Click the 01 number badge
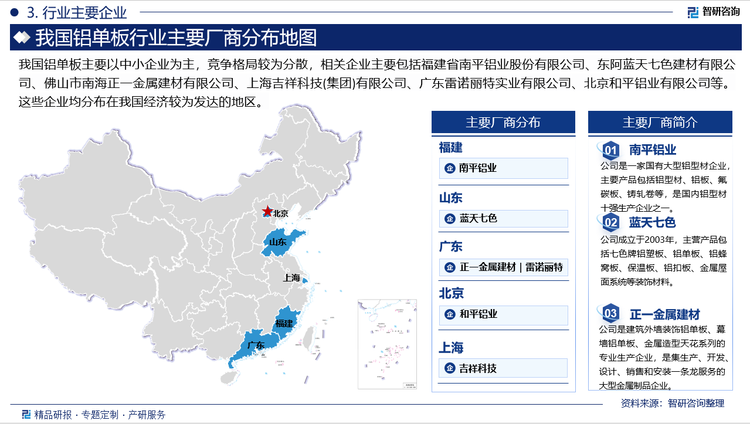Viewport: 750px width, 424px height. (610, 150)
